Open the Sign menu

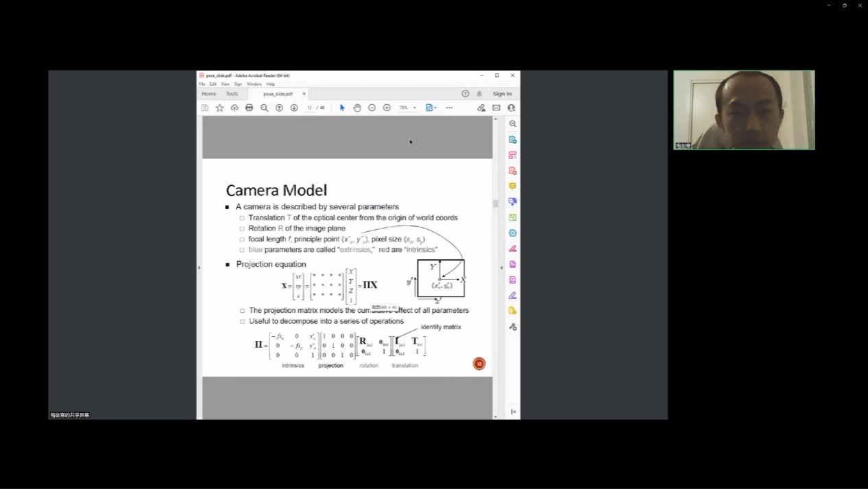pyautogui.click(x=238, y=84)
